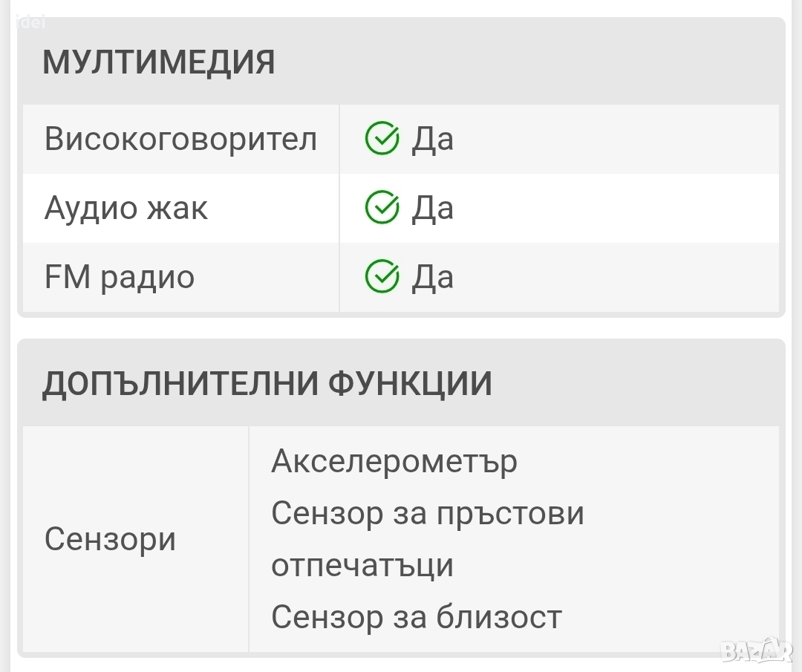Image resolution: width=802 pixels, height=672 pixels.
Task: Click the Да value for Високоговорител
Action: tap(432, 139)
